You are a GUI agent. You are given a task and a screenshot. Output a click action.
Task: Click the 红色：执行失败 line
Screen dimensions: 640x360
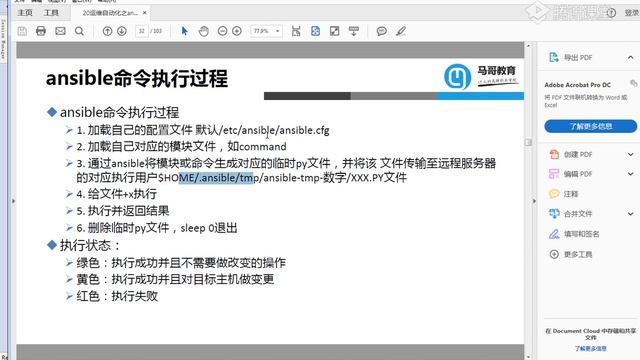pyautogui.click(x=117, y=296)
